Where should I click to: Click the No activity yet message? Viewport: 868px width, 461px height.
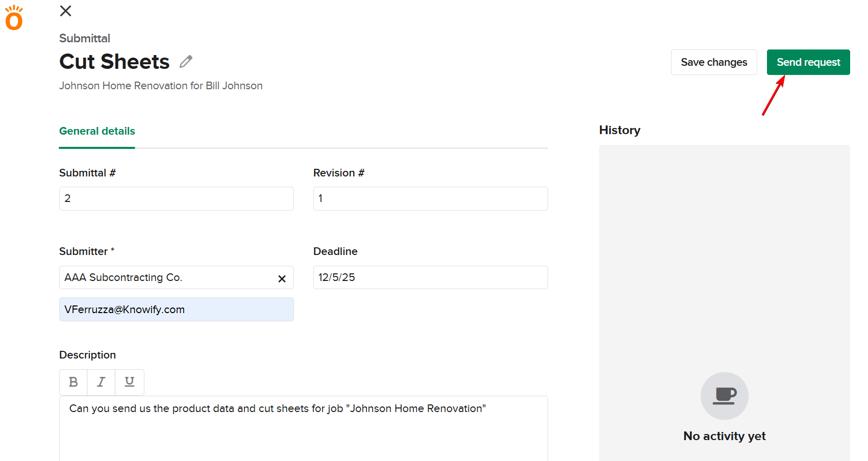point(724,436)
